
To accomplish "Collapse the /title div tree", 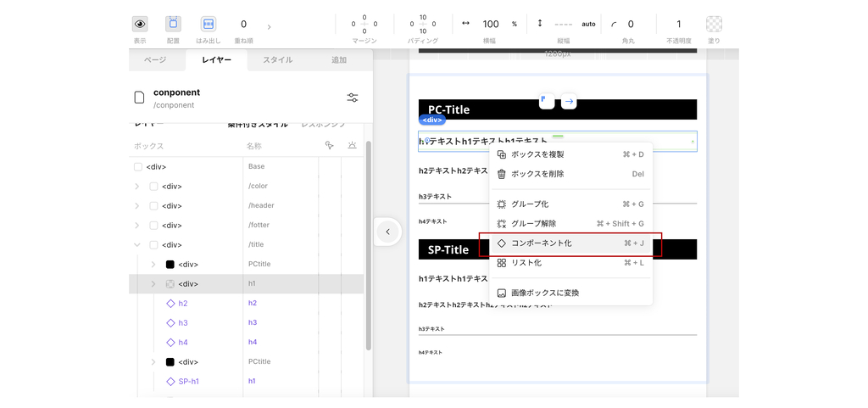I will coord(137,245).
